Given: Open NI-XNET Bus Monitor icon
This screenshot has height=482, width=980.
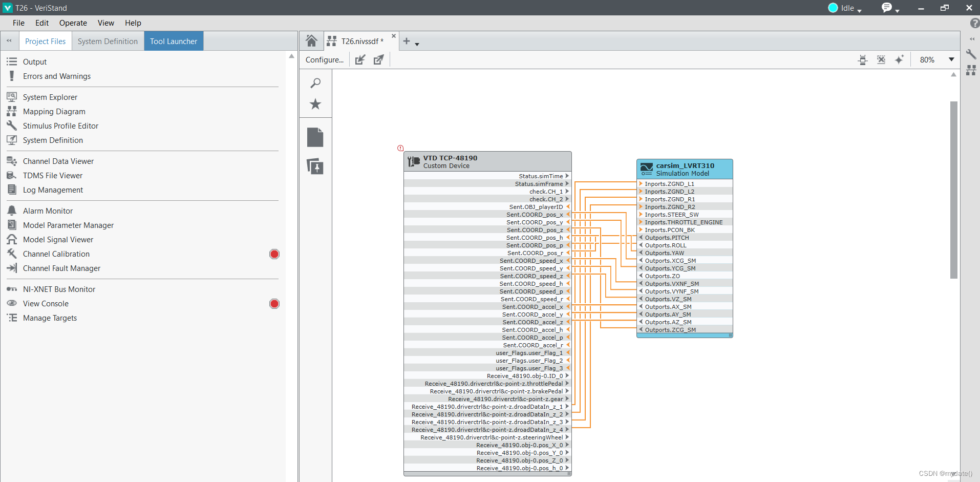Looking at the screenshot, I should point(12,289).
